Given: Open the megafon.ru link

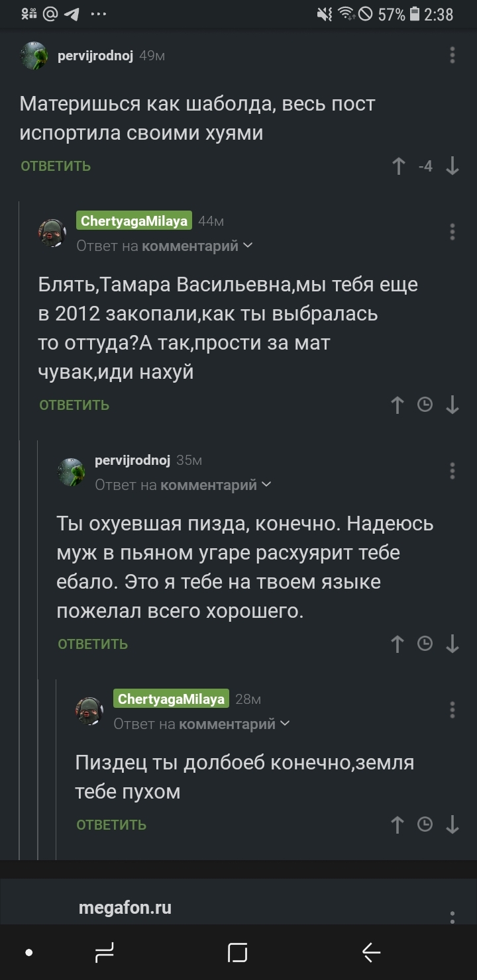Looking at the screenshot, I should [125, 907].
